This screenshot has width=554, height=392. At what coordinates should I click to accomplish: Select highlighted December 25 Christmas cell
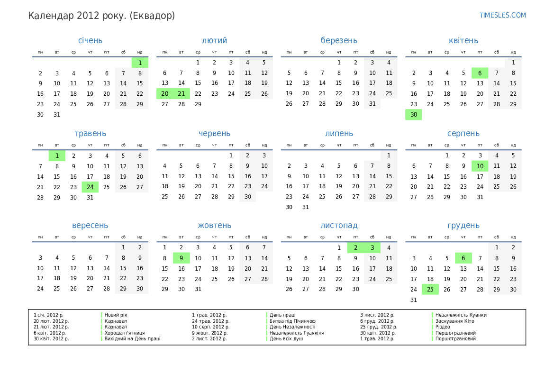click(430, 290)
